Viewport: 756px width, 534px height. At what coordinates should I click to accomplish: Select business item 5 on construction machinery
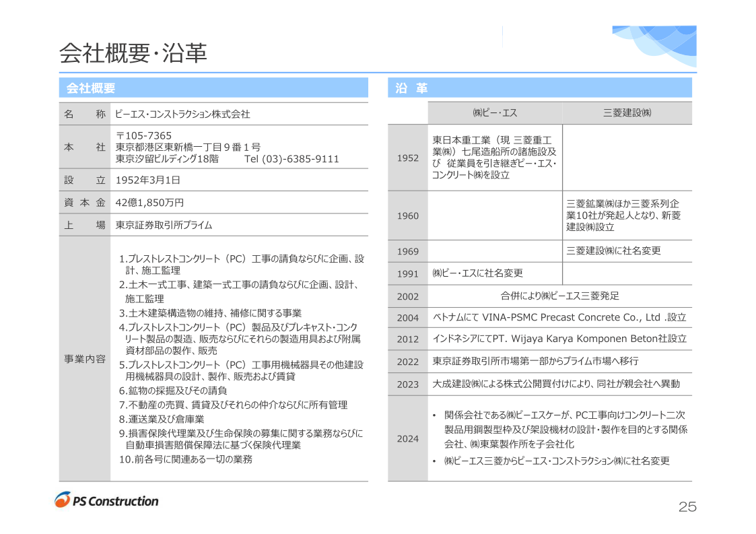coord(241,370)
